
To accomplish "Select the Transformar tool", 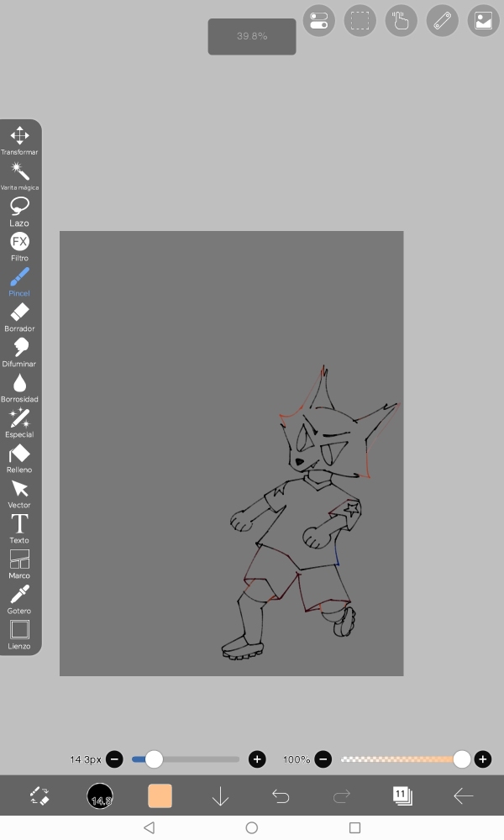I will [x=19, y=140].
